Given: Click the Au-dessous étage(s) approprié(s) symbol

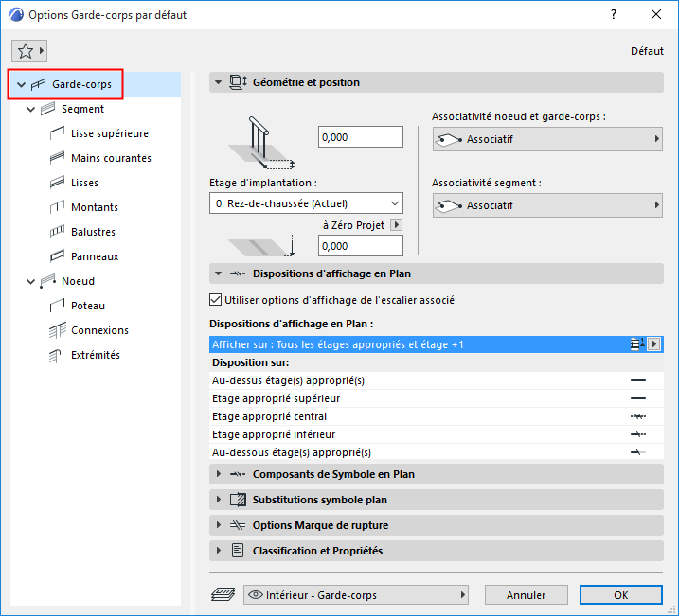Looking at the screenshot, I should 638,452.
